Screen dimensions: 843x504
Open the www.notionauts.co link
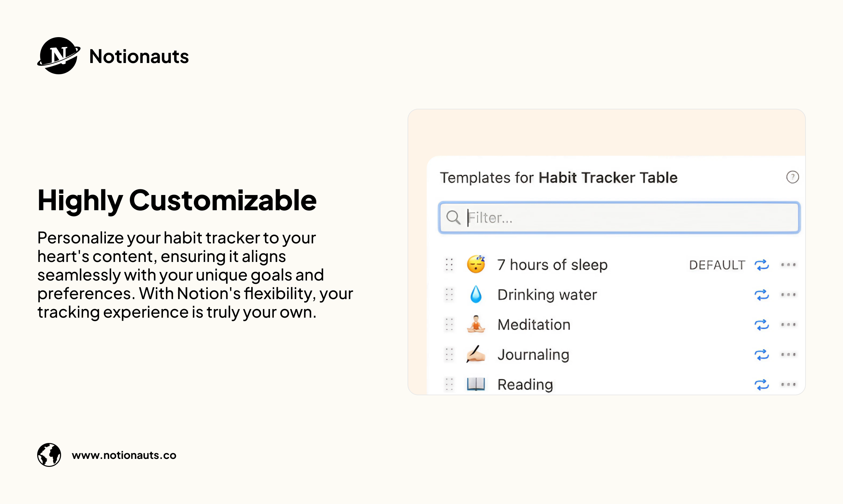(124, 455)
